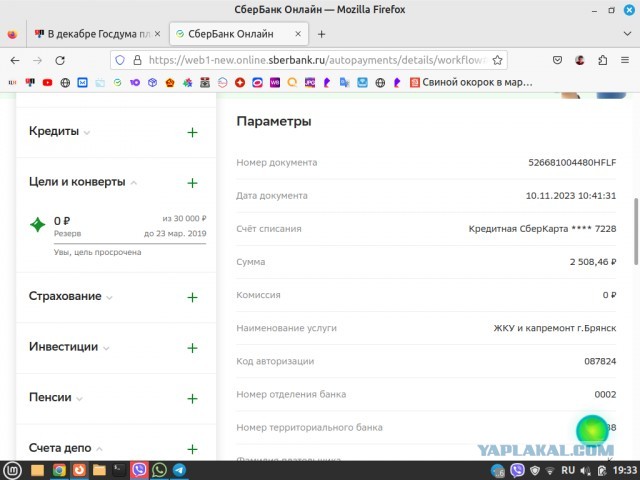Open Firefox View icon left of tabs
This screenshot has width=640, height=480.
pos(12,34)
